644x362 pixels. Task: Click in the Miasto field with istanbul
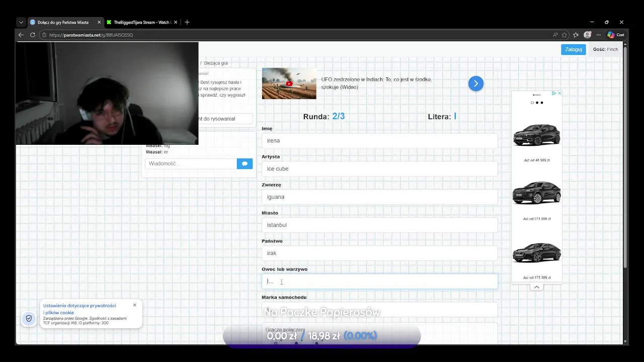pos(379,225)
